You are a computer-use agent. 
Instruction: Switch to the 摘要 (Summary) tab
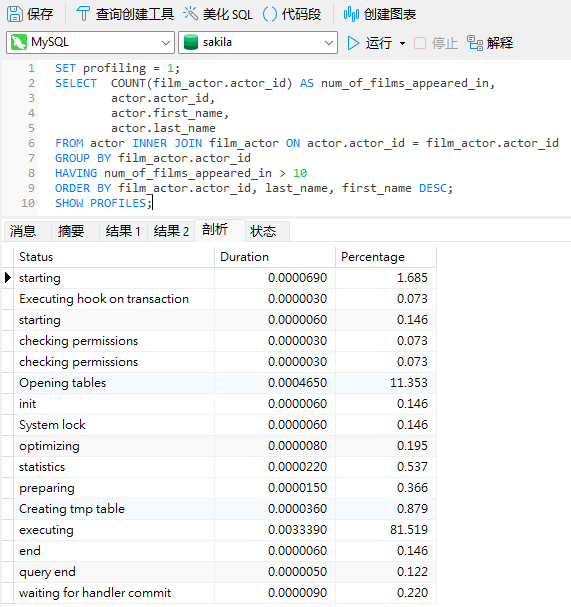pyautogui.click(x=75, y=231)
